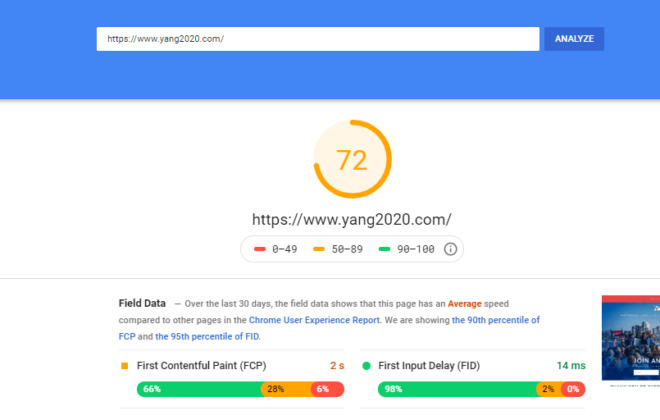Click the 98% green FID bar segment

pyautogui.click(x=458, y=389)
